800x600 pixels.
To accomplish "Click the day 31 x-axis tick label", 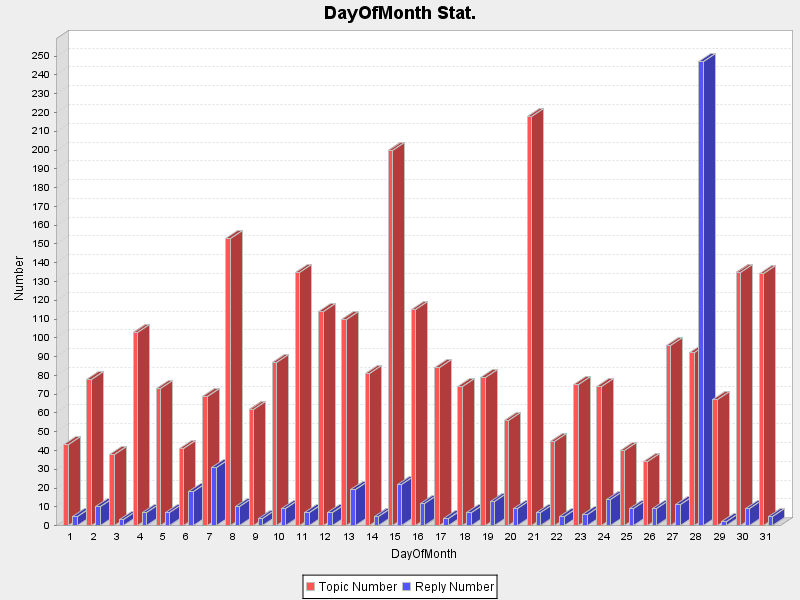I will [766, 537].
